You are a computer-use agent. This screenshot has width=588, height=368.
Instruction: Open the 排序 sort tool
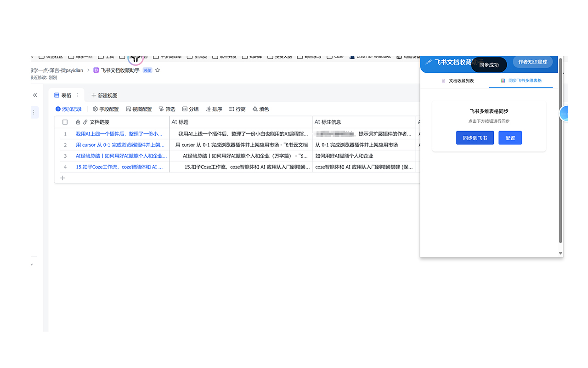tap(214, 109)
